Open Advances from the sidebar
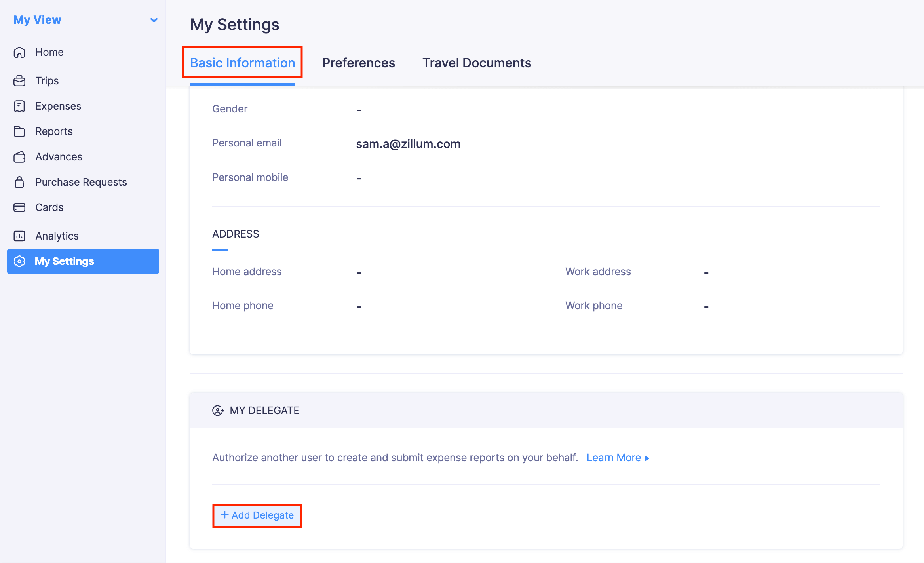This screenshot has width=924, height=563. pyautogui.click(x=83, y=157)
